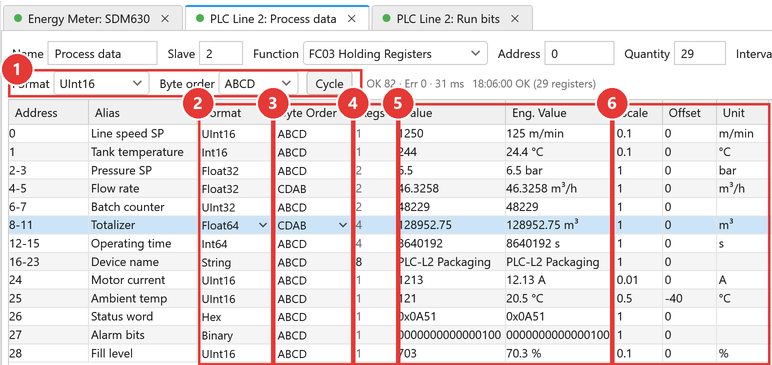772x365 pixels.
Task: Click the Offset column header
Action: coord(689,113)
